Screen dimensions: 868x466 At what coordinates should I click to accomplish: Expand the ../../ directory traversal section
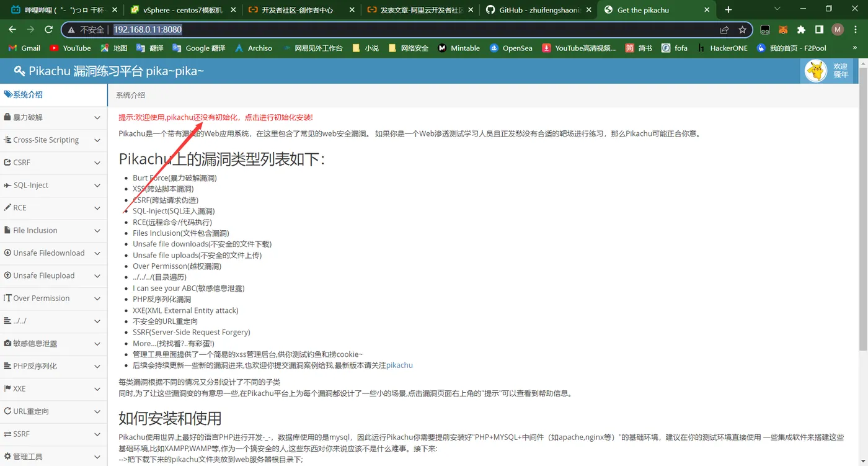click(x=53, y=321)
